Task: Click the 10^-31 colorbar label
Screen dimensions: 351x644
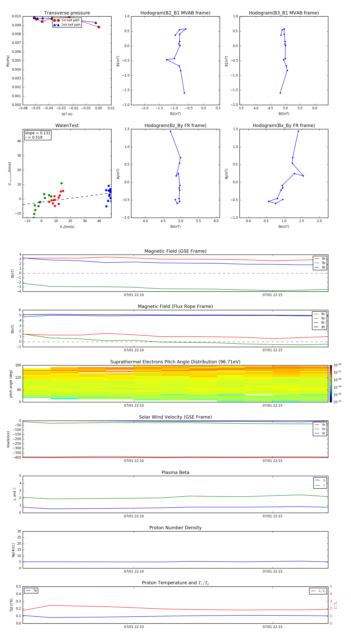Action: point(337,402)
